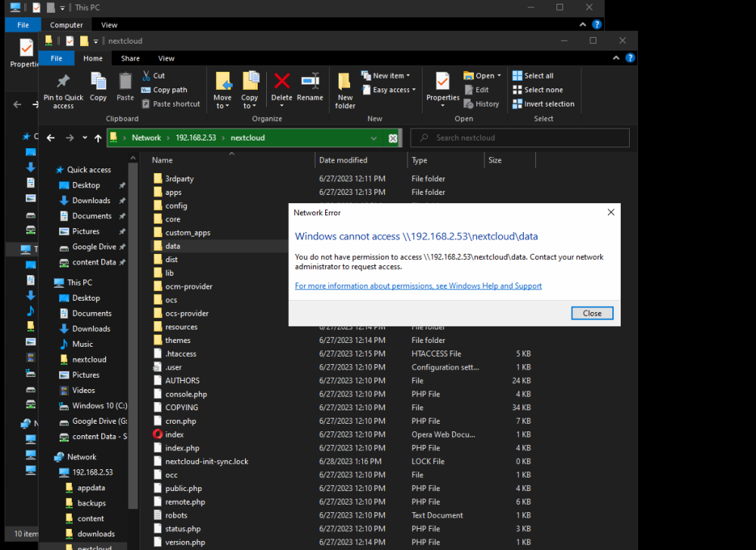
Task: Open Windows 10 (C:) drive
Action: point(99,406)
